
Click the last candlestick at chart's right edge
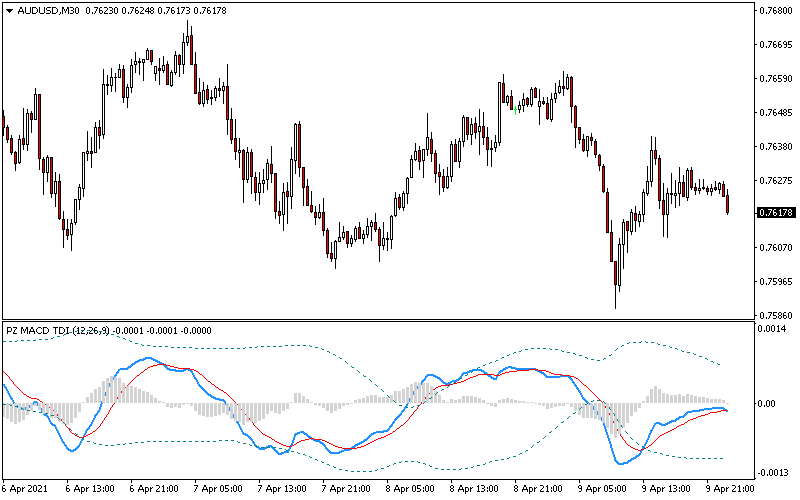728,203
